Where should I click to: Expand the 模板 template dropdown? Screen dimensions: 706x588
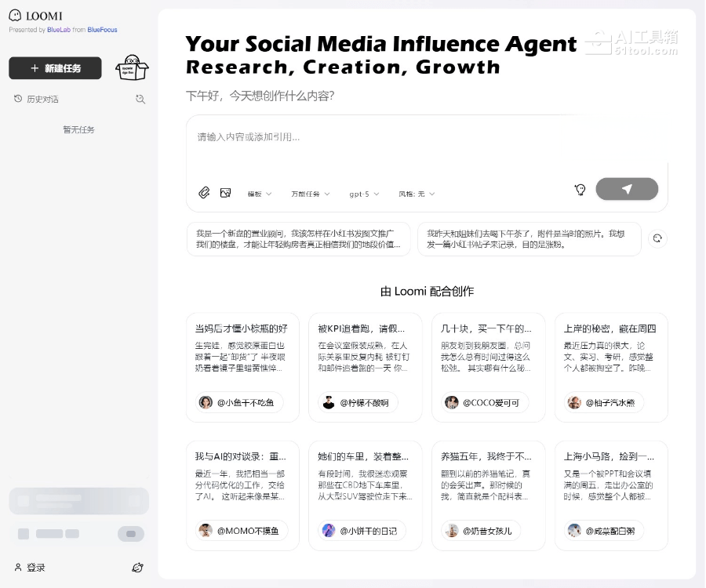click(x=259, y=194)
